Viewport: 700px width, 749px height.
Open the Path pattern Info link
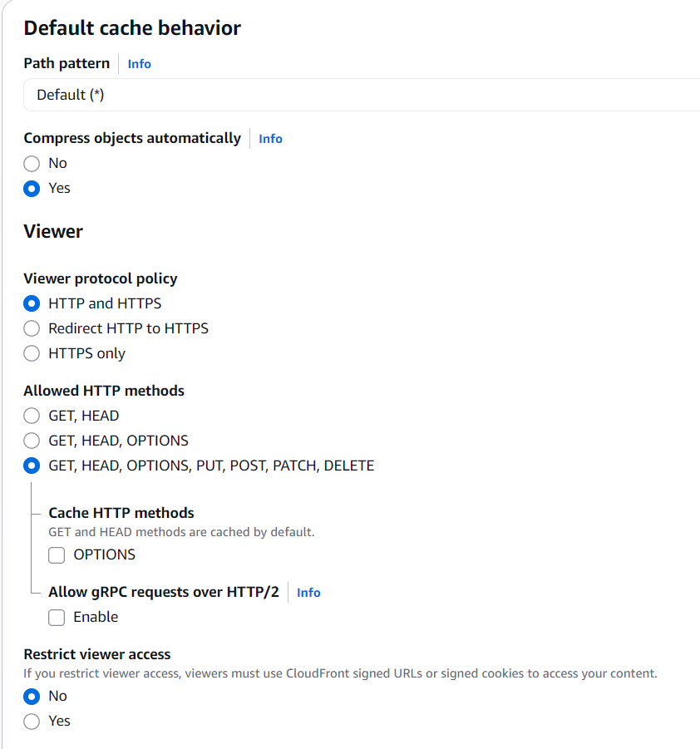[x=139, y=64]
